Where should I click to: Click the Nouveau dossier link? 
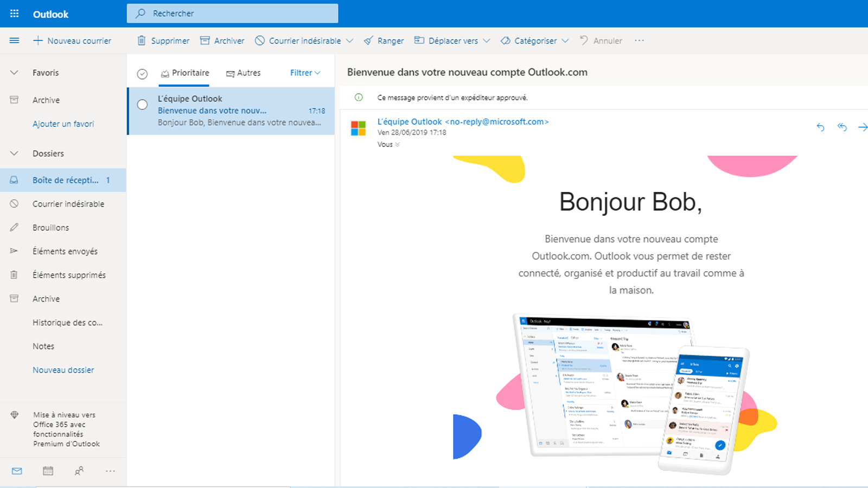coord(63,370)
